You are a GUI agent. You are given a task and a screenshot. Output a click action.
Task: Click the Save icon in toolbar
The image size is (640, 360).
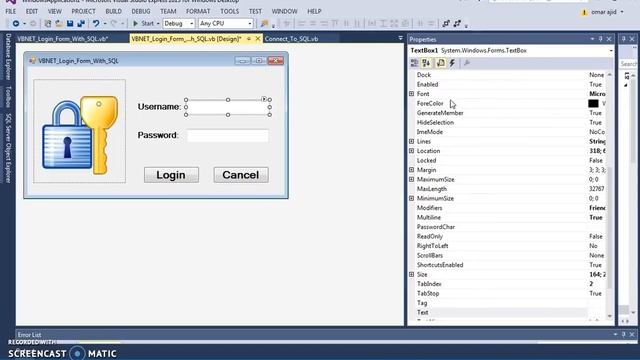coord(70,24)
